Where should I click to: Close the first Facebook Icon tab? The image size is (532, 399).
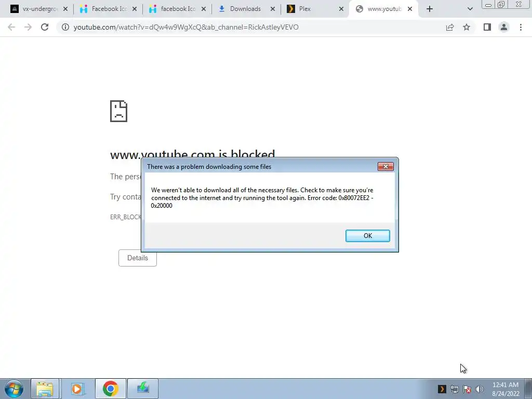coord(135,9)
